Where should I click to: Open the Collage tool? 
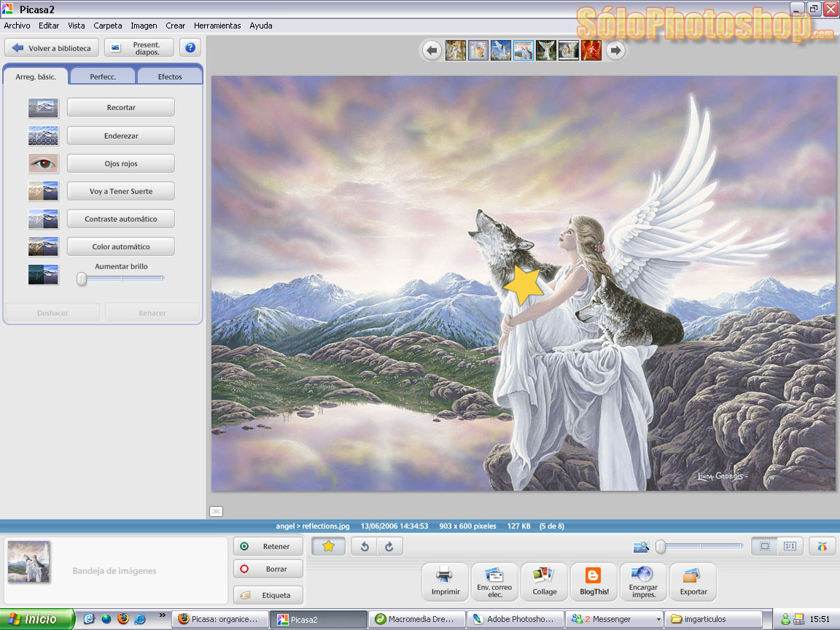[x=544, y=575]
